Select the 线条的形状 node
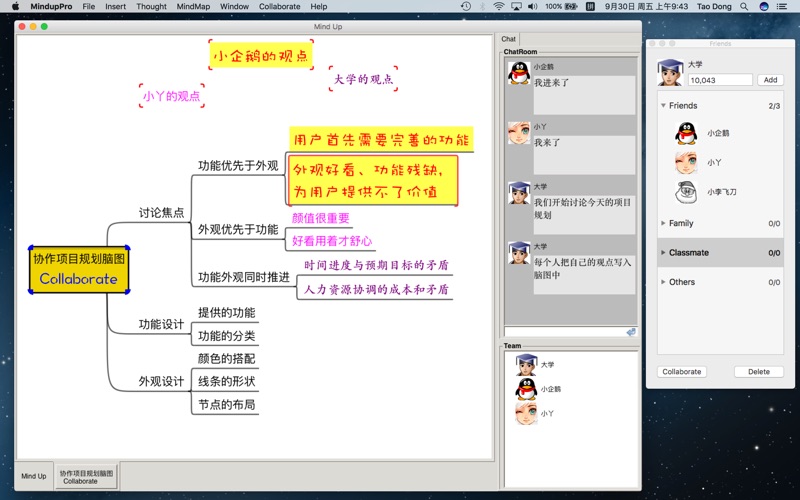 [x=227, y=381]
